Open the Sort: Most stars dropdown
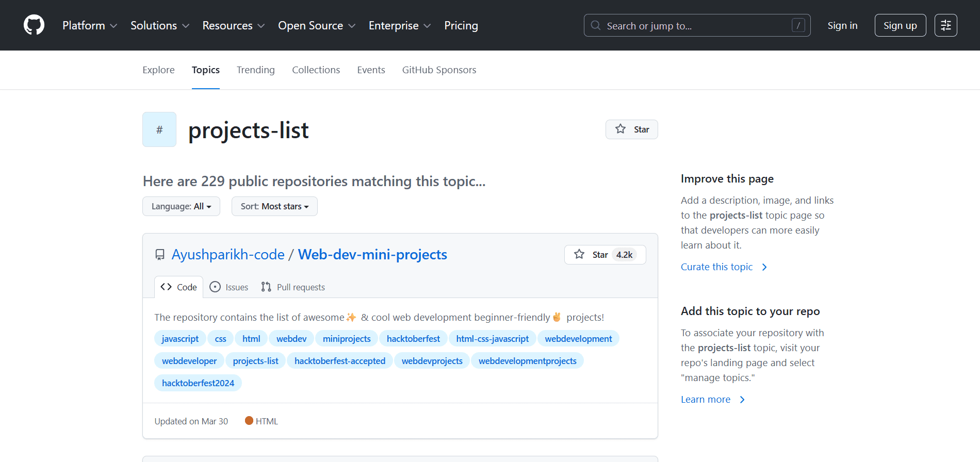Image resolution: width=980 pixels, height=462 pixels. point(274,206)
